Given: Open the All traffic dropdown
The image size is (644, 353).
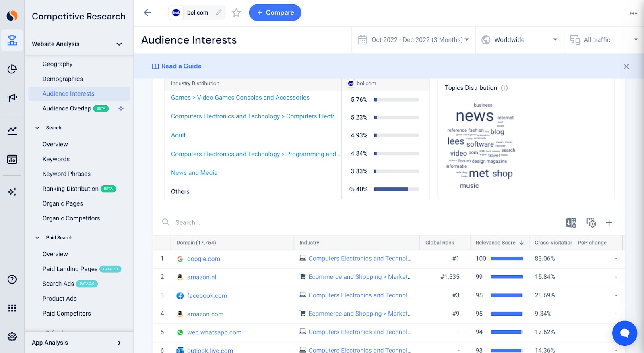Looking at the screenshot, I should [x=604, y=40].
